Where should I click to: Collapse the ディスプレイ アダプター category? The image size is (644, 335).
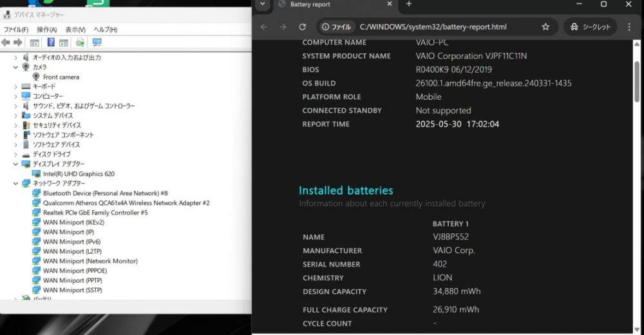[x=15, y=164]
